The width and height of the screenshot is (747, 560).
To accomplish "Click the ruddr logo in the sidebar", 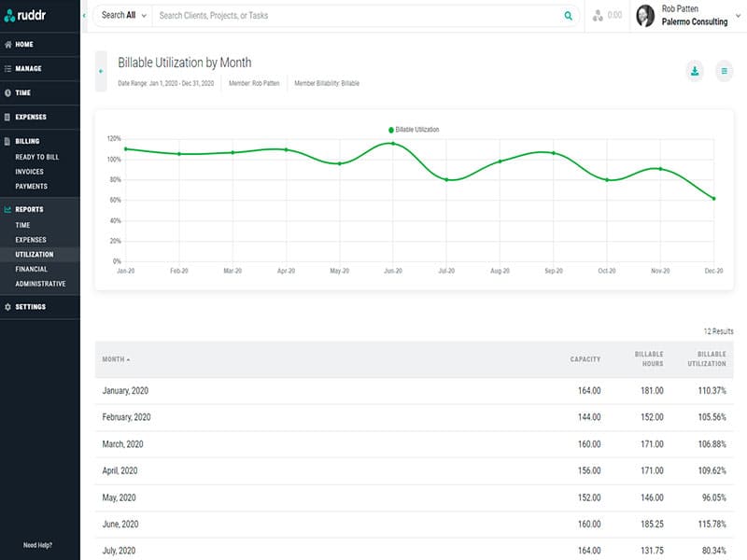I will (x=29, y=15).
